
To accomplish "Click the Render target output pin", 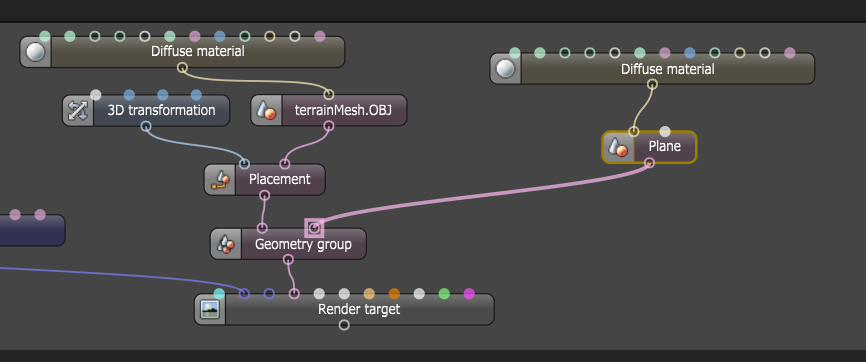I will point(344,325).
